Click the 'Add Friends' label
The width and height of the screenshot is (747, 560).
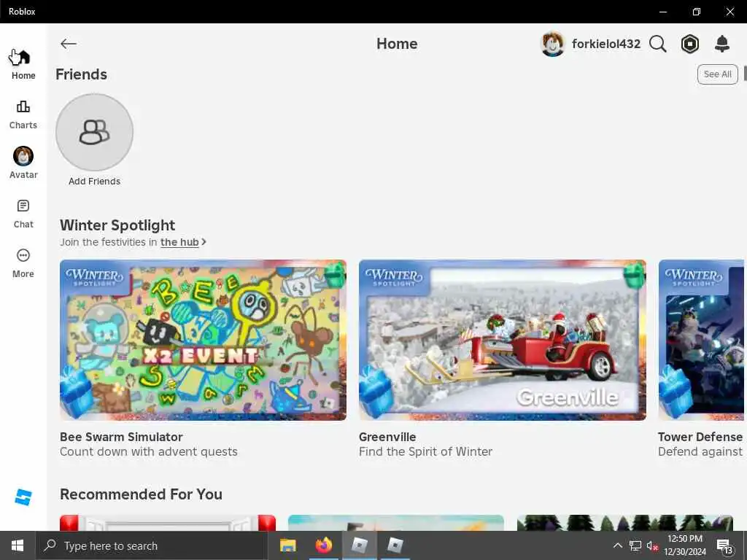94,182
